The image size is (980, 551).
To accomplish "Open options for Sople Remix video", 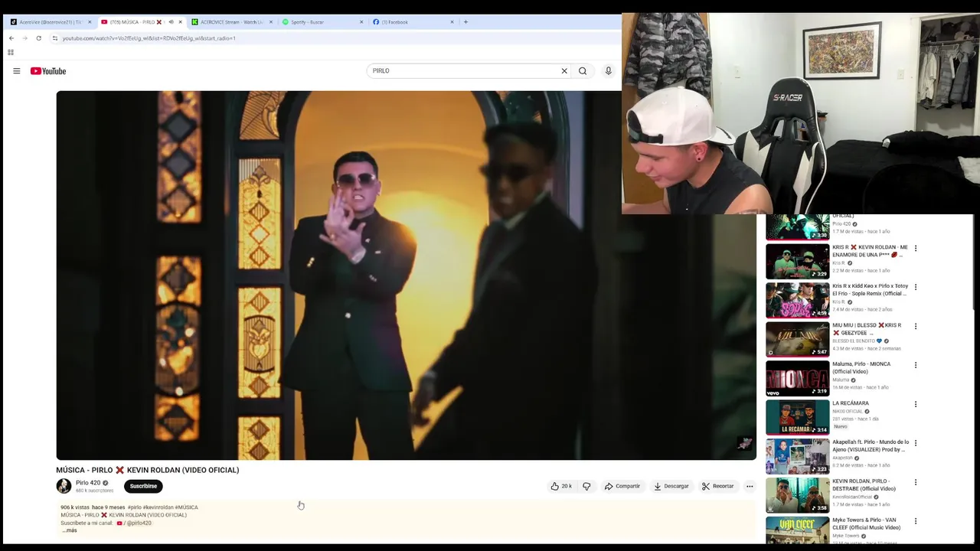I will click(916, 287).
